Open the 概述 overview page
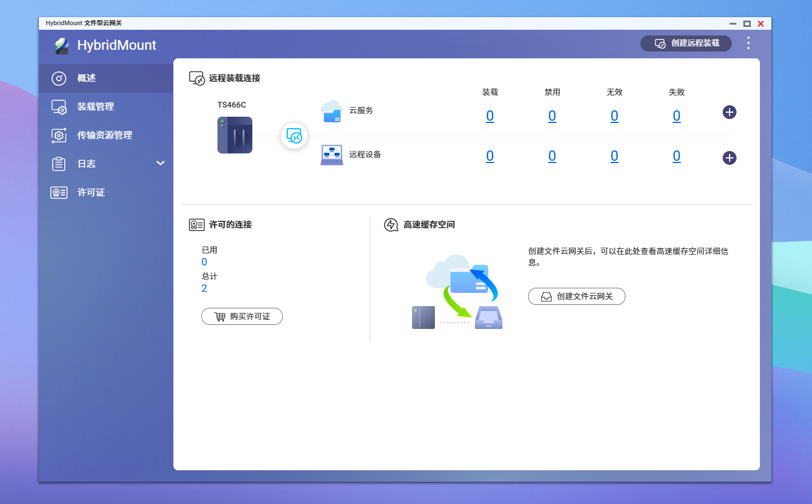Screen dimensions: 812x504 (x=86, y=78)
